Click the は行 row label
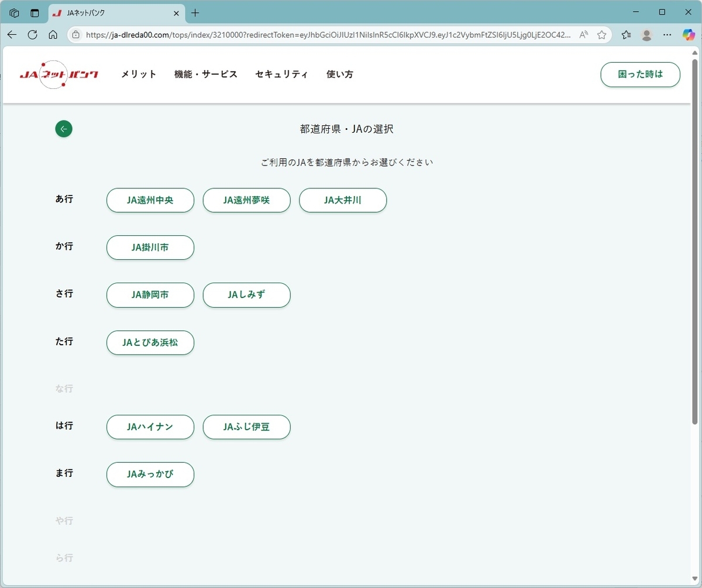Image resolution: width=702 pixels, height=588 pixels. tap(64, 425)
